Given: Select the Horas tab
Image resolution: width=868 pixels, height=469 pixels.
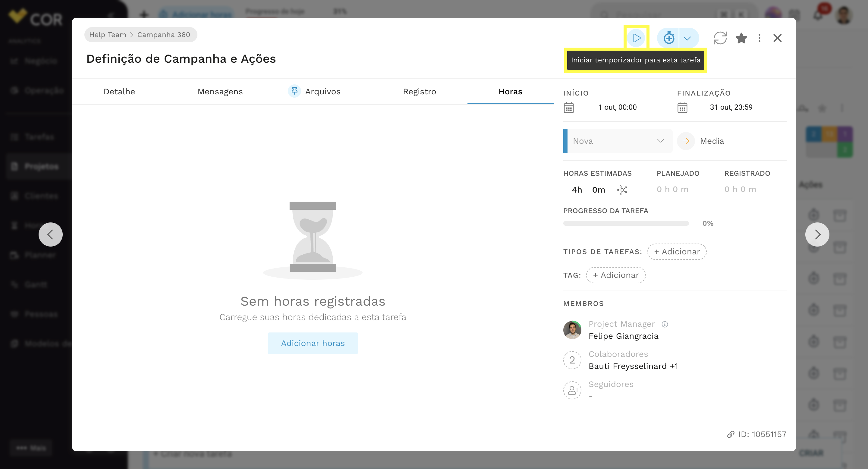Looking at the screenshot, I should click(x=511, y=92).
